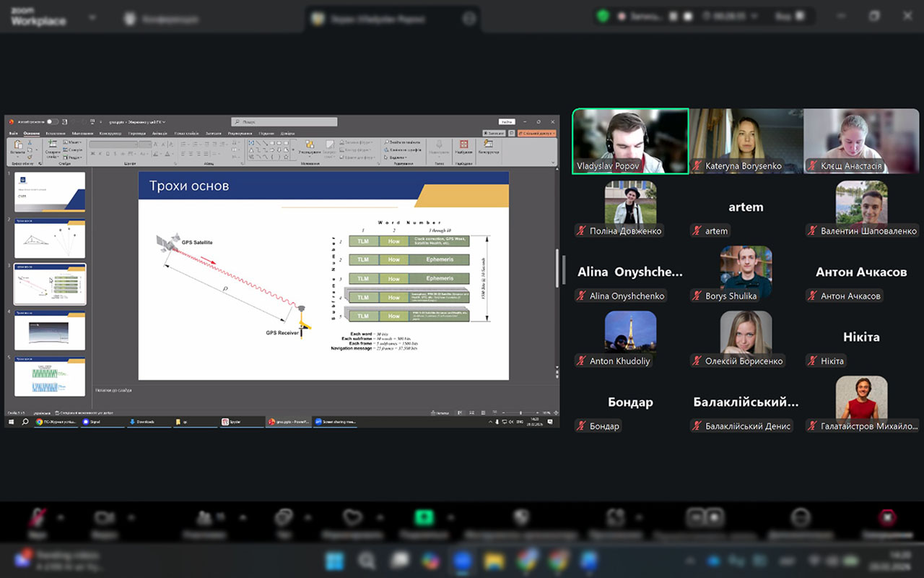
Task: Click the green Share Screen icon
Action: [424, 517]
